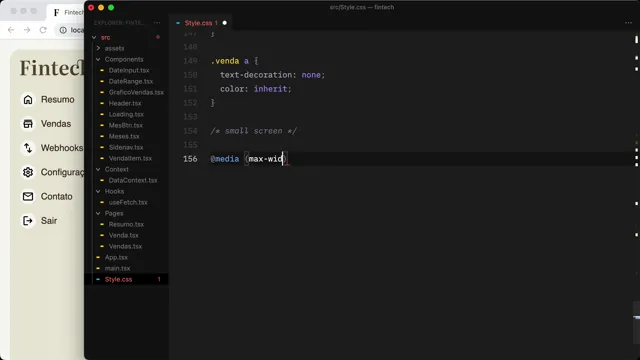This screenshot has width=640, height=360.
Task: Select the Fintech browser tab
Action: 67,12
